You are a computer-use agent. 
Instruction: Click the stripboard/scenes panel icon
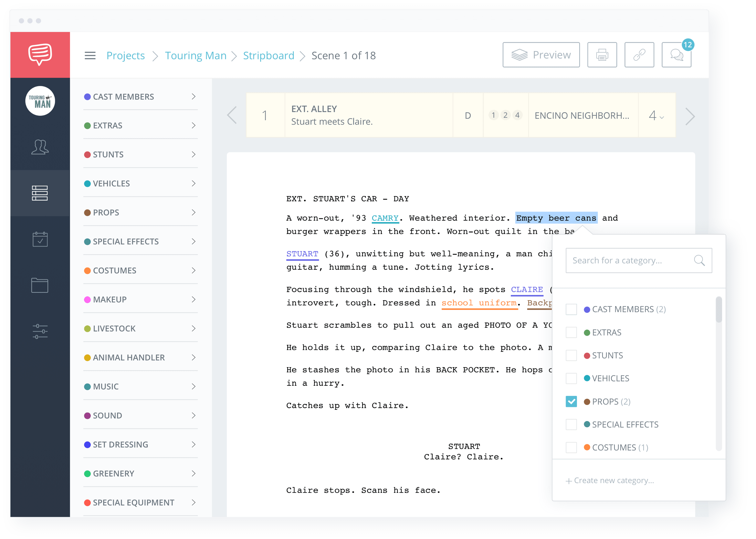(38, 193)
